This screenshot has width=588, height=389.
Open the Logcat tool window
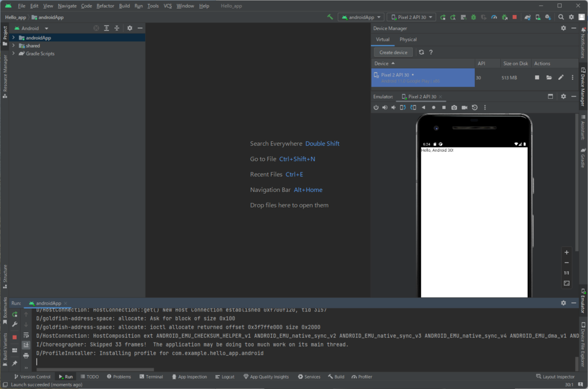pos(225,377)
